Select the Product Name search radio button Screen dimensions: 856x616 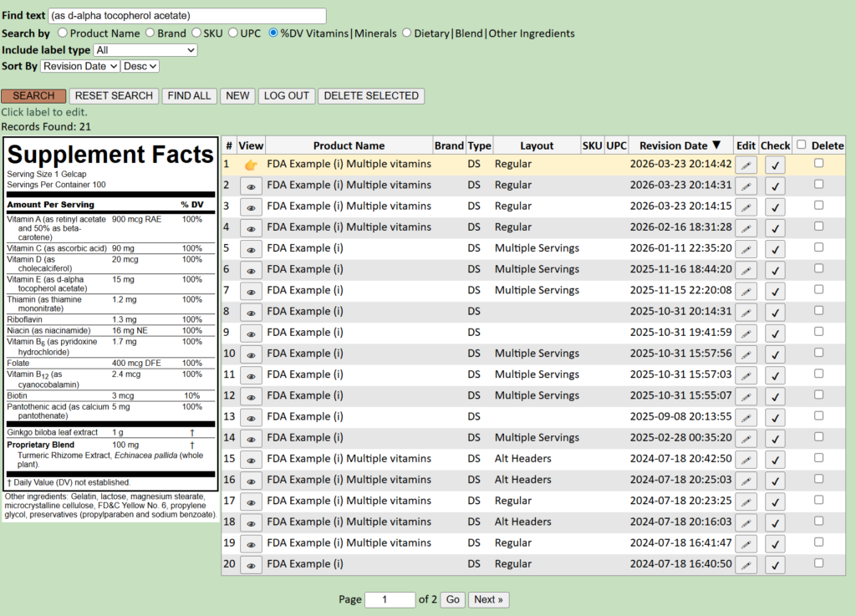point(63,33)
